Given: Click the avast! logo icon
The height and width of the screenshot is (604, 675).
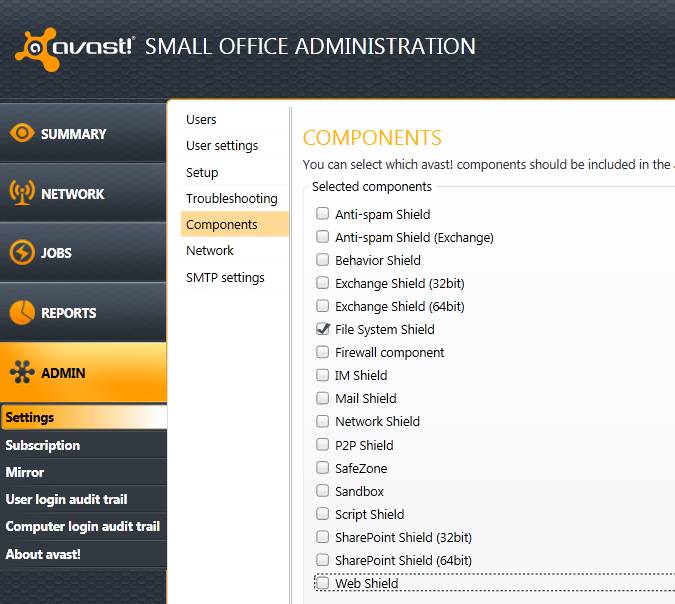Looking at the screenshot, I should (x=37, y=49).
